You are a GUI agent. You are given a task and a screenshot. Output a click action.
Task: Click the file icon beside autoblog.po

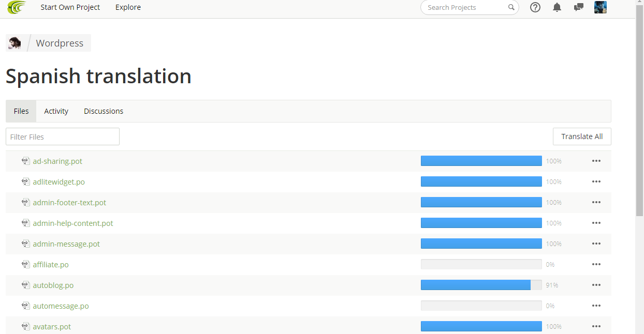click(26, 285)
